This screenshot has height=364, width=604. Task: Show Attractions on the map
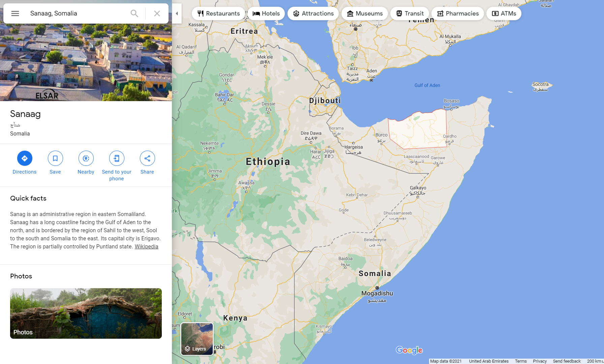313,13
